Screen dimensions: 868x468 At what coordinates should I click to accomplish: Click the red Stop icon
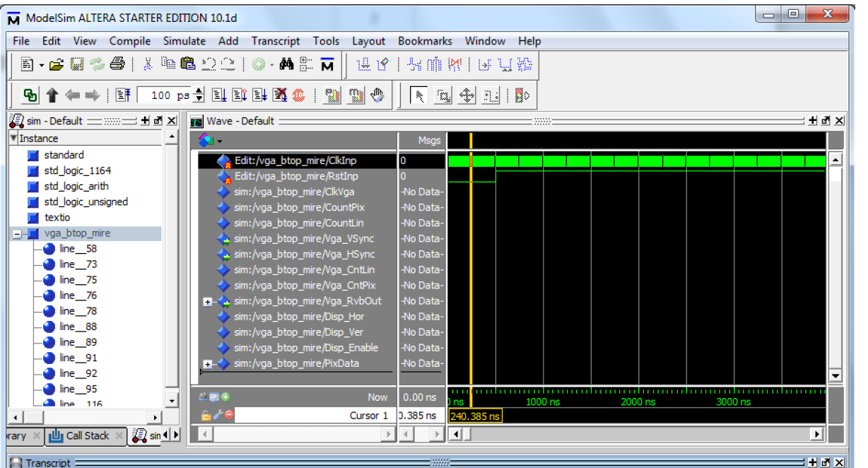298,95
